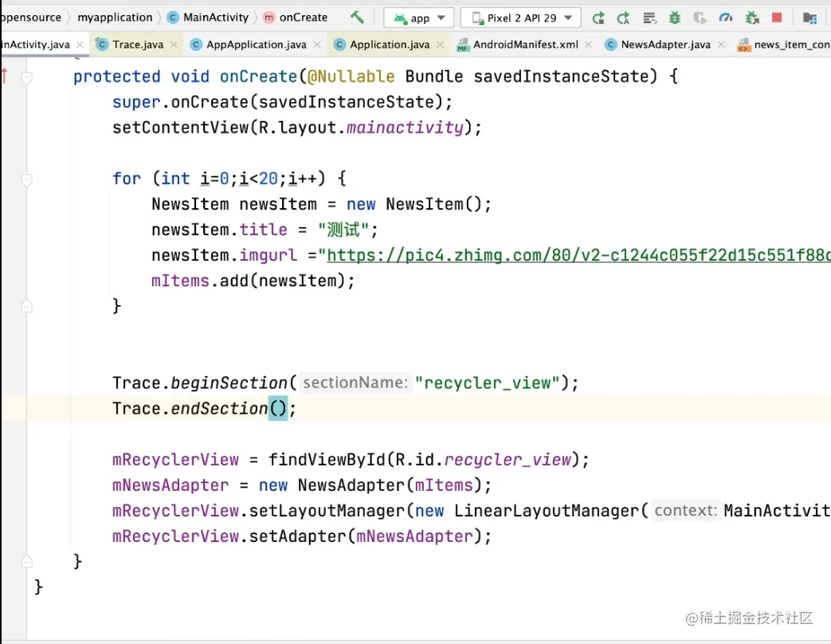831x644 pixels.
Task: Click the newsItem.imgurl field
Action: coord(224,256)
